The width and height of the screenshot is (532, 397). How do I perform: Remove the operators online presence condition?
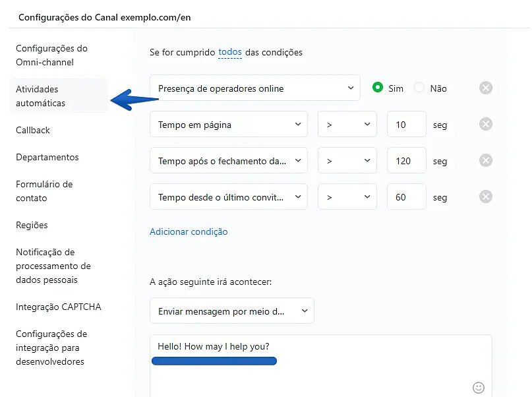[x=486, y=88]
